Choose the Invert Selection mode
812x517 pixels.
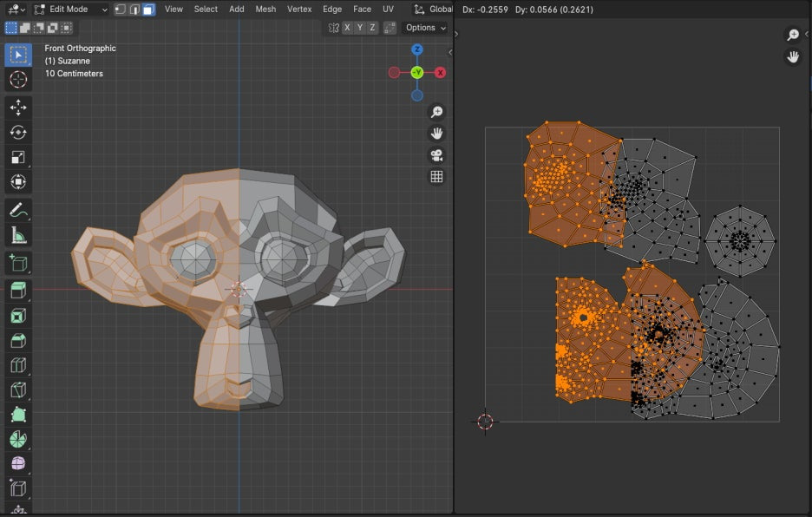(x=53, y=28)
